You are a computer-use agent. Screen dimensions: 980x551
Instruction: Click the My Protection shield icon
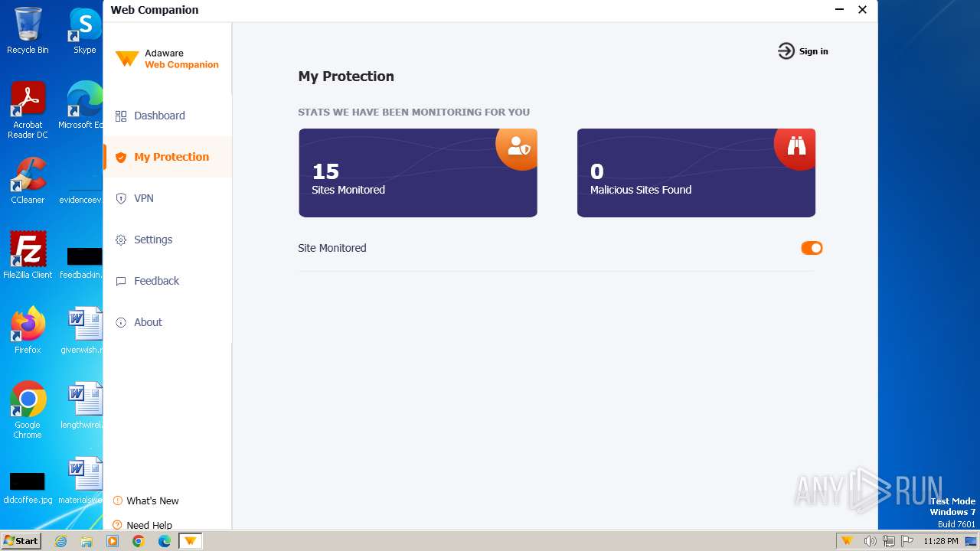coord(121,158)
